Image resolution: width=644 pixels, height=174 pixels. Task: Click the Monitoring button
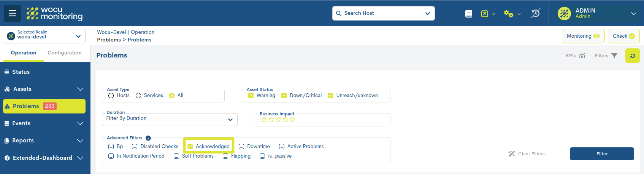[x=583, y=36]
